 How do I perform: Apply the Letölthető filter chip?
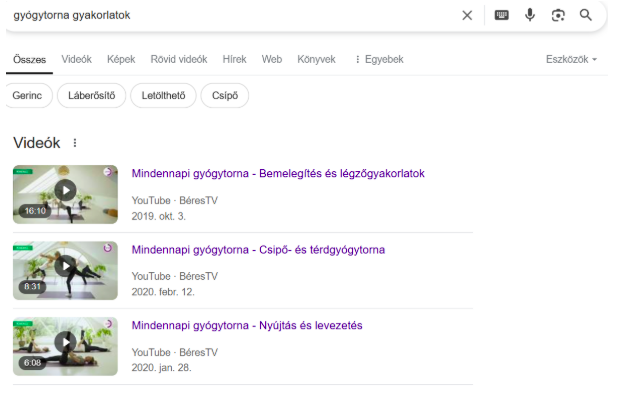point(163,95)
